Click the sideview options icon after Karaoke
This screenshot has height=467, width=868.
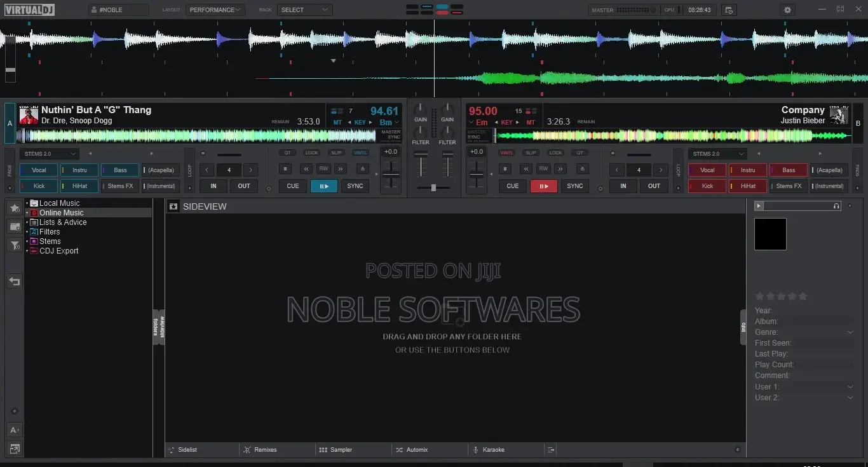pos(551,450)
